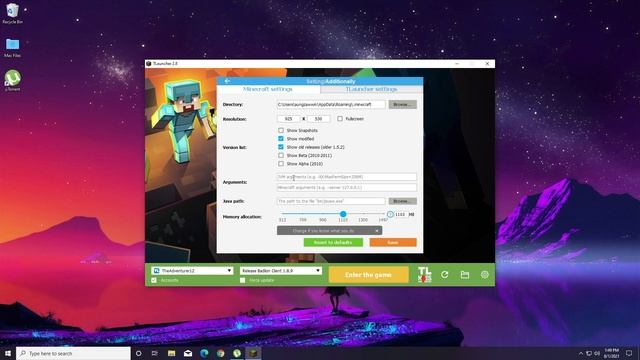Uncheck Show modified checkbox
Screen dimensions: 640x360
click(x=281, y=139)
